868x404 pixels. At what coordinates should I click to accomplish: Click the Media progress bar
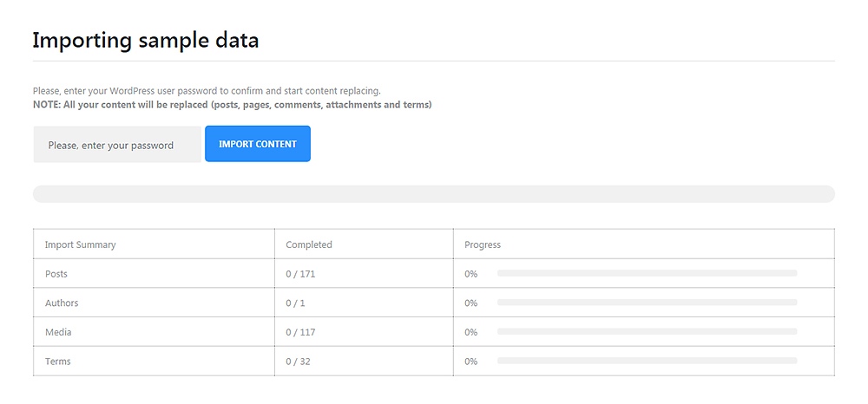(647, 332)
